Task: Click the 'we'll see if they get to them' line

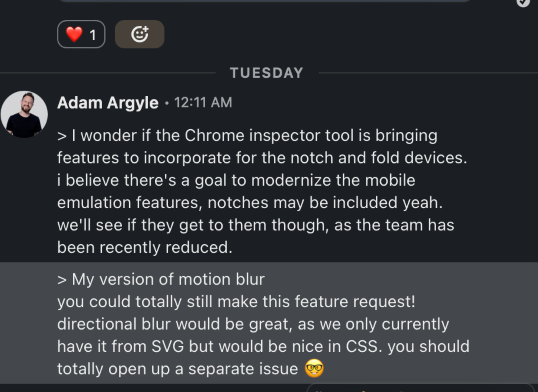Action: (255, 225)
